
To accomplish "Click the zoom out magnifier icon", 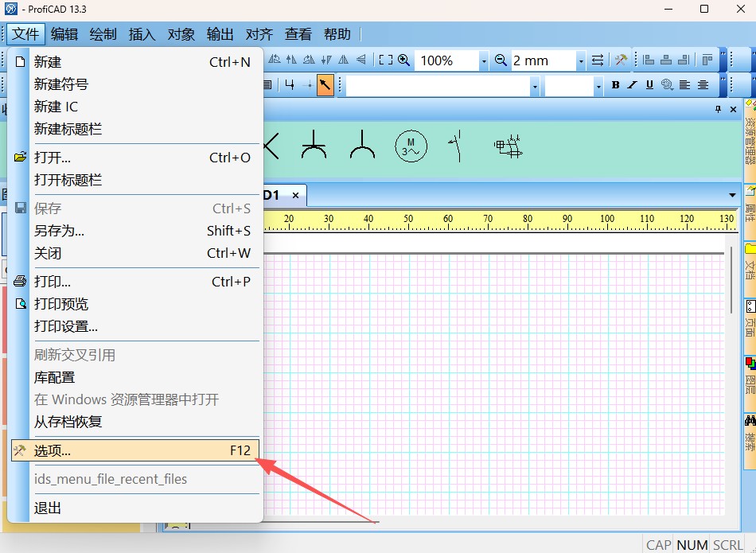I will tap(501, 60).
